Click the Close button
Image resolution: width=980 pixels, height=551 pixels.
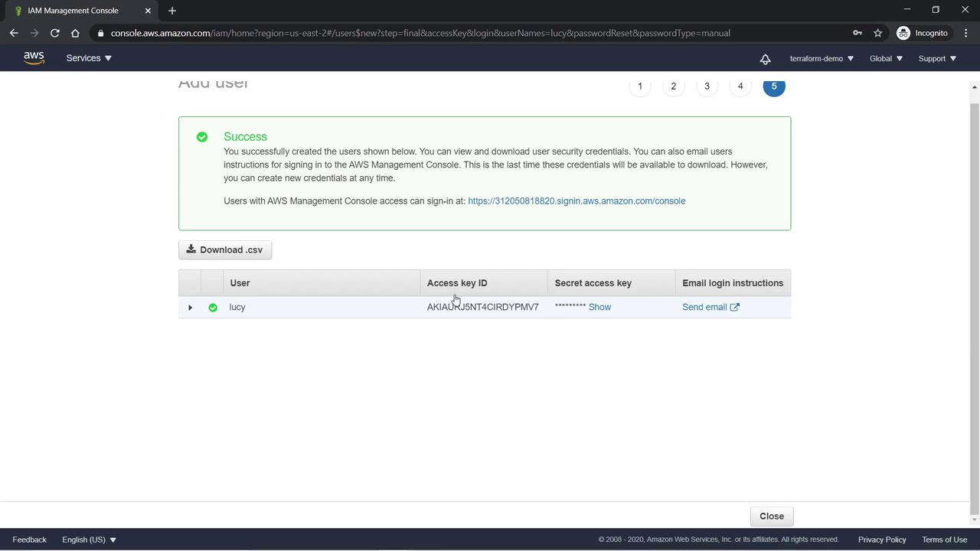coord(772,516)
